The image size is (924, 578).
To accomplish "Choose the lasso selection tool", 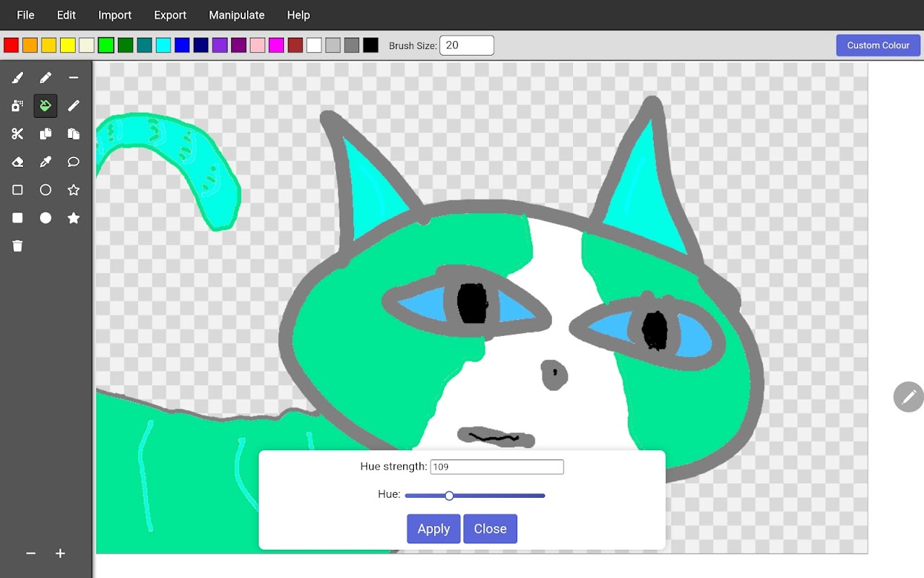I will tap(74, 162).
